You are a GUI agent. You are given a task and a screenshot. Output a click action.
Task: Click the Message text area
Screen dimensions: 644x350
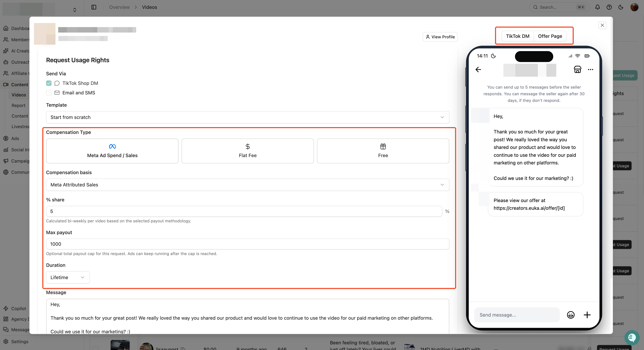pos(247,316)
